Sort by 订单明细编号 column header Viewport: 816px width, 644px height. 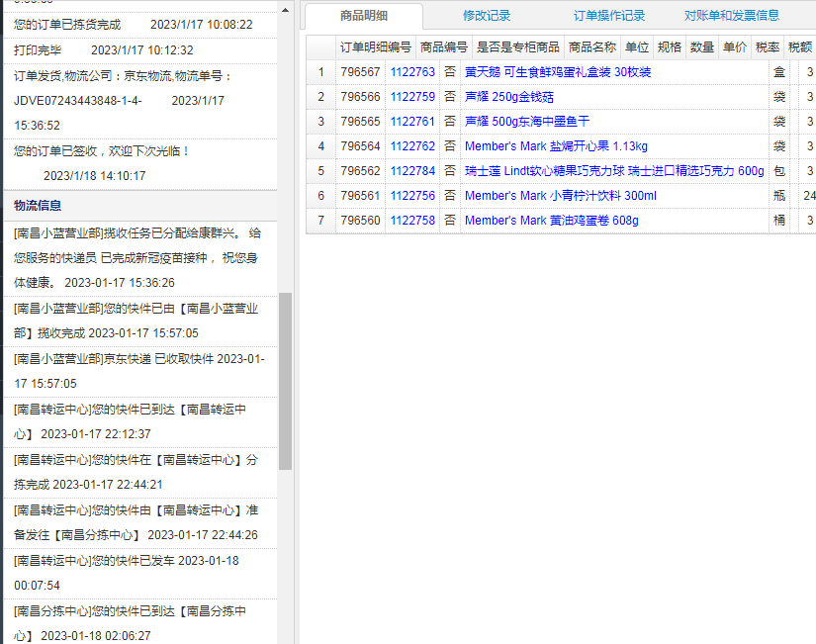(x=376, y=47)
